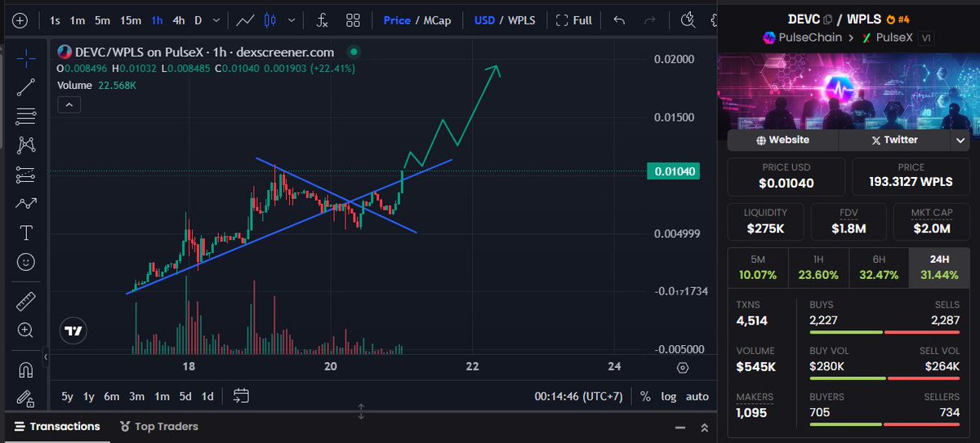Copy the DEVC token address

click(827, 19)
